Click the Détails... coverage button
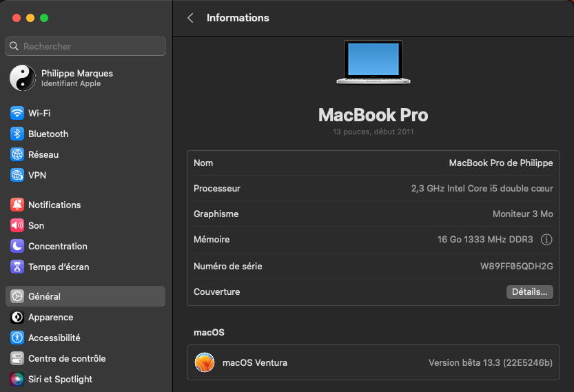 coord(530,292)
